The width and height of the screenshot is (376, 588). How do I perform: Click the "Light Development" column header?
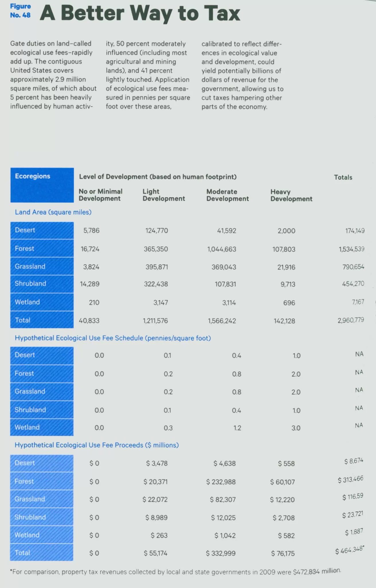164,195
